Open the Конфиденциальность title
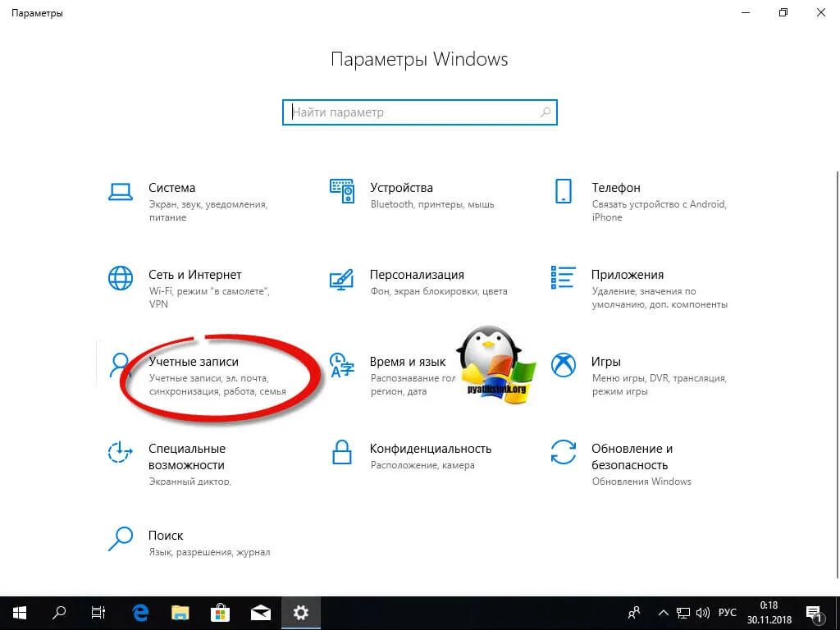Viewport: 840px width, 630px height. tap(431, 449)
